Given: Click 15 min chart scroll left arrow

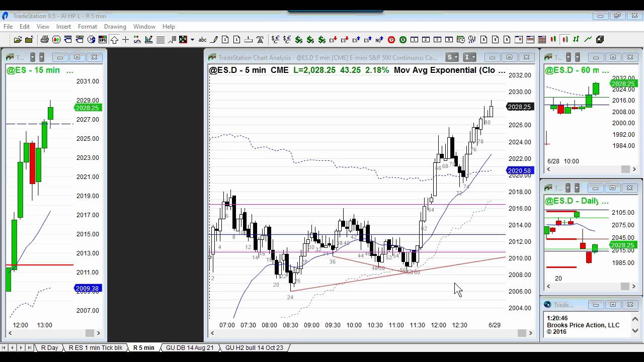Looking at the screenshot, I should 10,333.
